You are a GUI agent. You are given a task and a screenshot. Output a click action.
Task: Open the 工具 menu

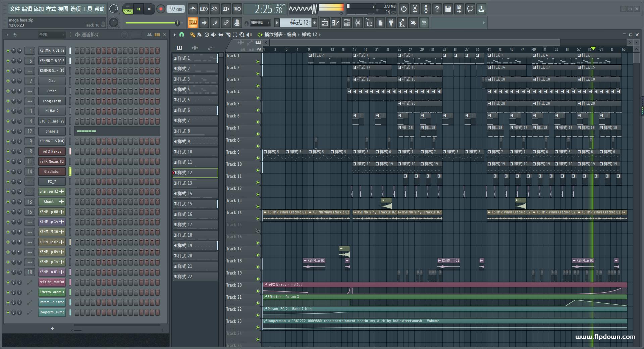click(87, 9)
